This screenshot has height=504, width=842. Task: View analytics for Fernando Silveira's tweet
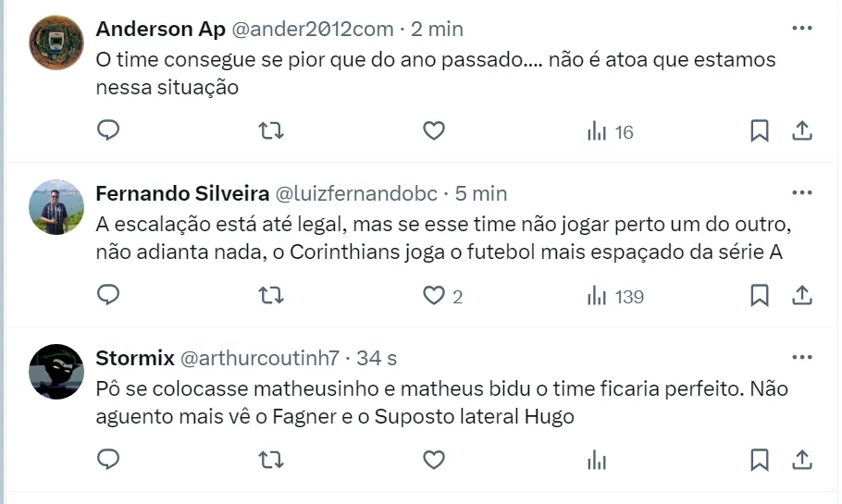click(614, 296)
